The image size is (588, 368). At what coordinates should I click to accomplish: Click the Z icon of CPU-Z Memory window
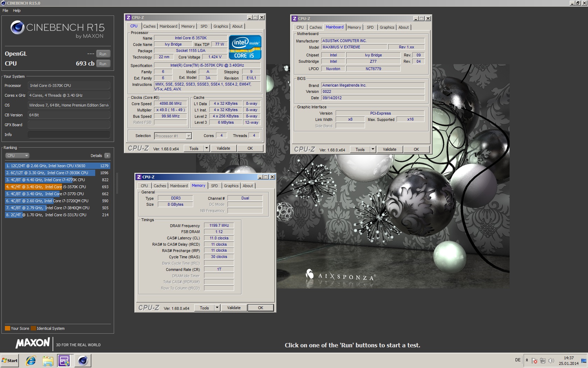139,177
